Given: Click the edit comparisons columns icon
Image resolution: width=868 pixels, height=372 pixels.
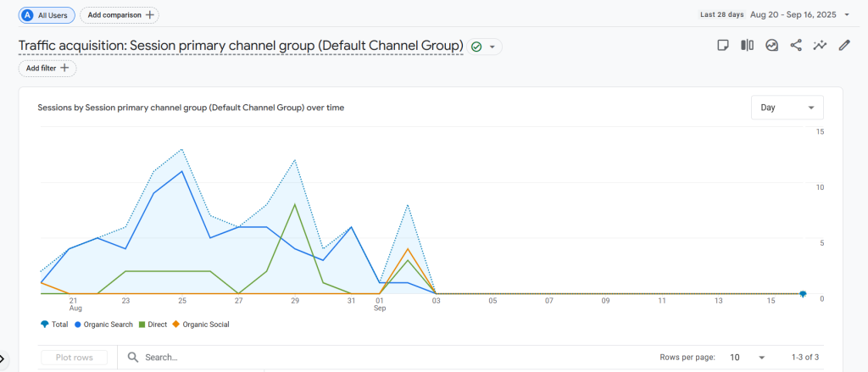Looking at the screenshot, I should [747, 46].
